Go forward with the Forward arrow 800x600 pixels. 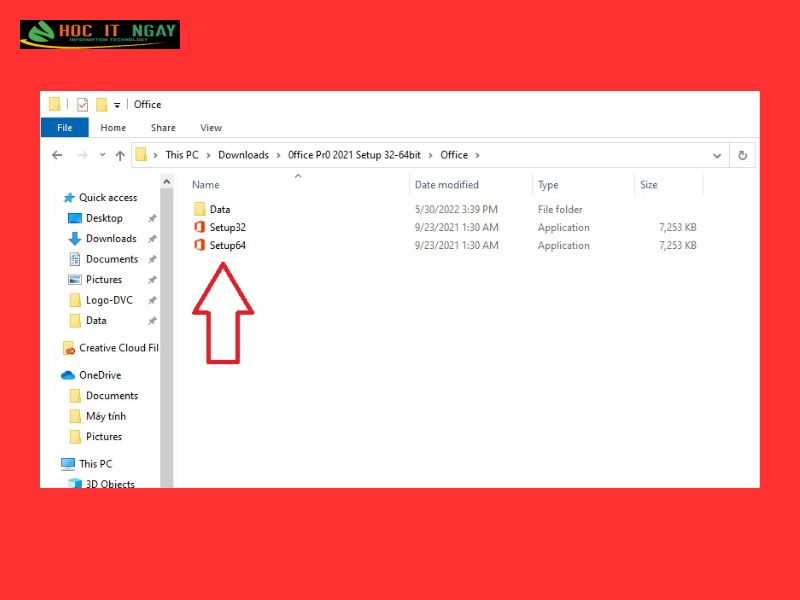[82, 155]
